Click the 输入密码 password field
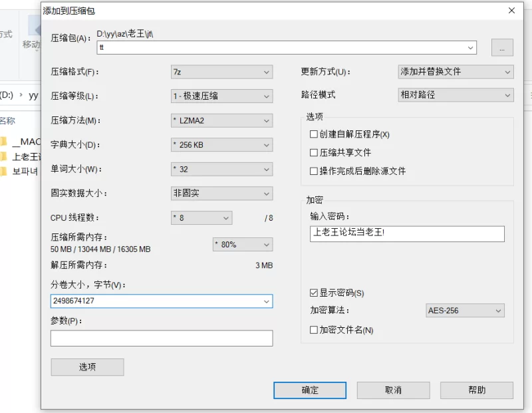This screenshot has width=532, height=413. [x=407, y=233]
